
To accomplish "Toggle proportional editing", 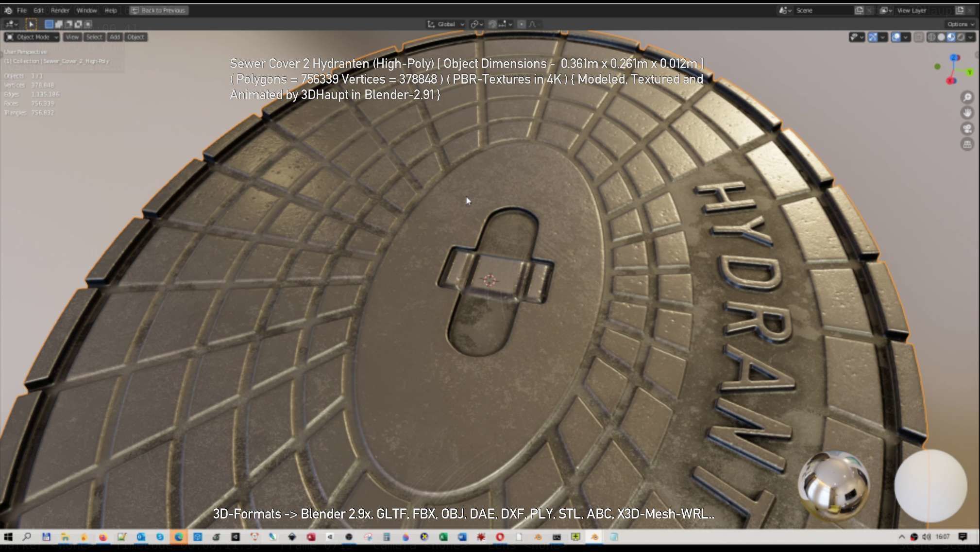I will coord(522,24).
